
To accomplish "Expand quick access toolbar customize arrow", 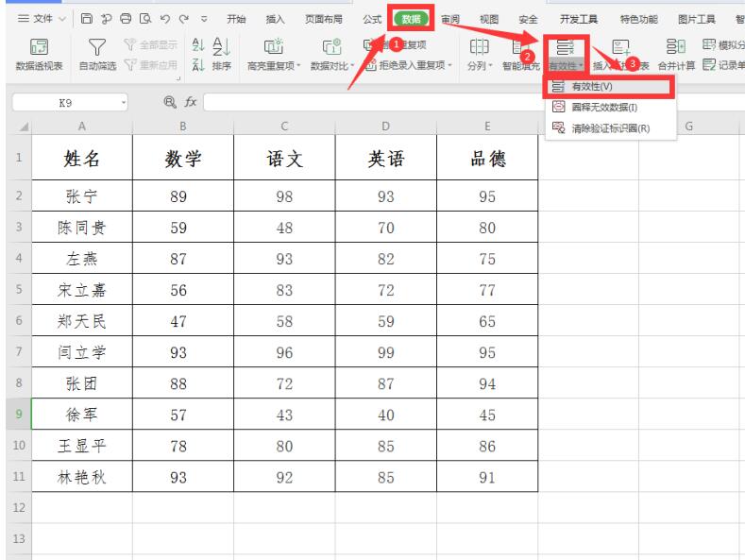I will [x=204, y=19].
